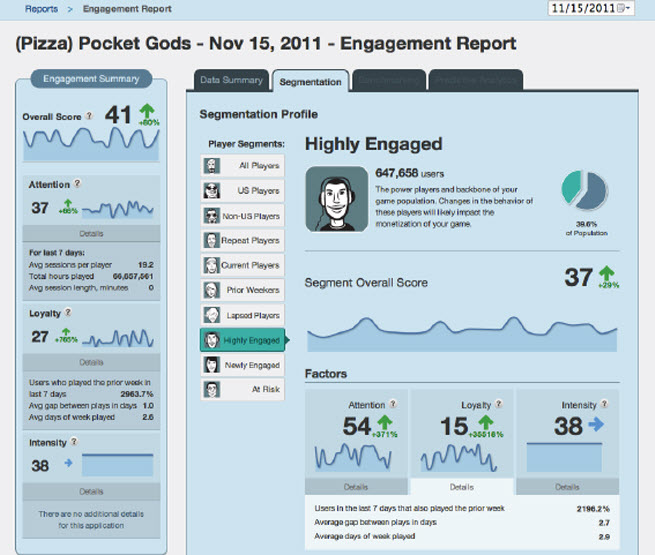This screenshot has width=655, height=555.
Task: Expand Details under the Intensity factor
Action: 567,487
